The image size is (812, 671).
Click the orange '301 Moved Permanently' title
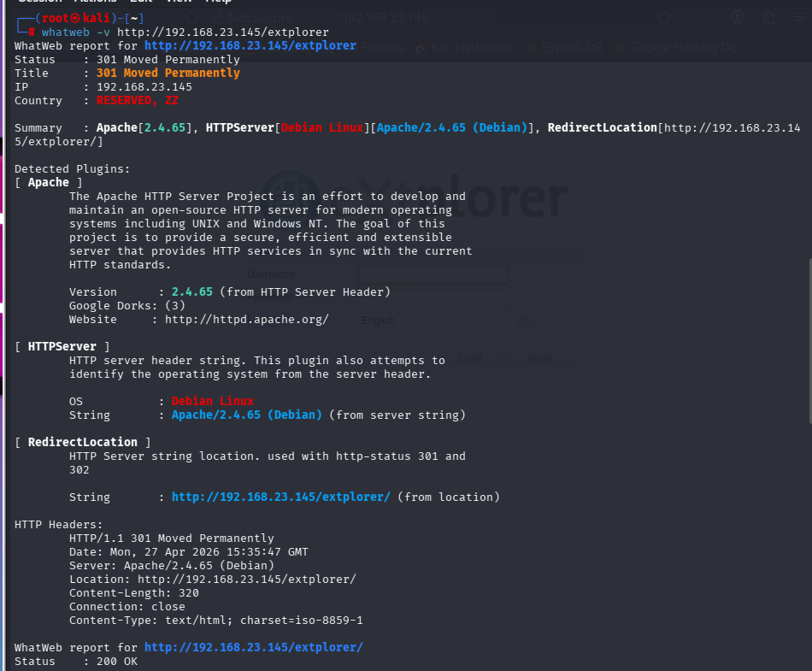[168, 73]
